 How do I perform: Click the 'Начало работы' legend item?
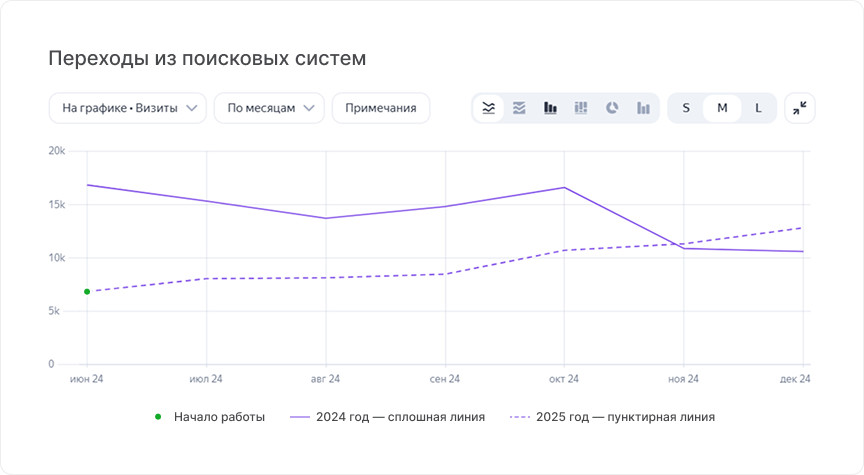pos(209,417)
